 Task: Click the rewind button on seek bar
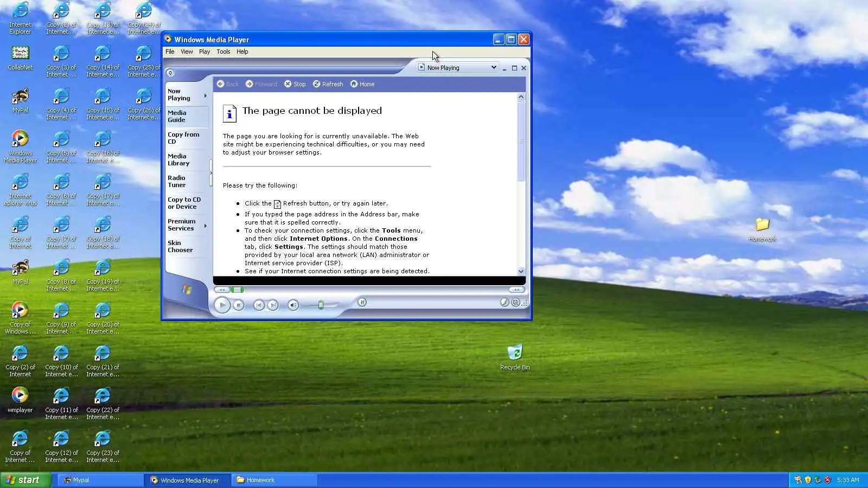tap(222, 290)
